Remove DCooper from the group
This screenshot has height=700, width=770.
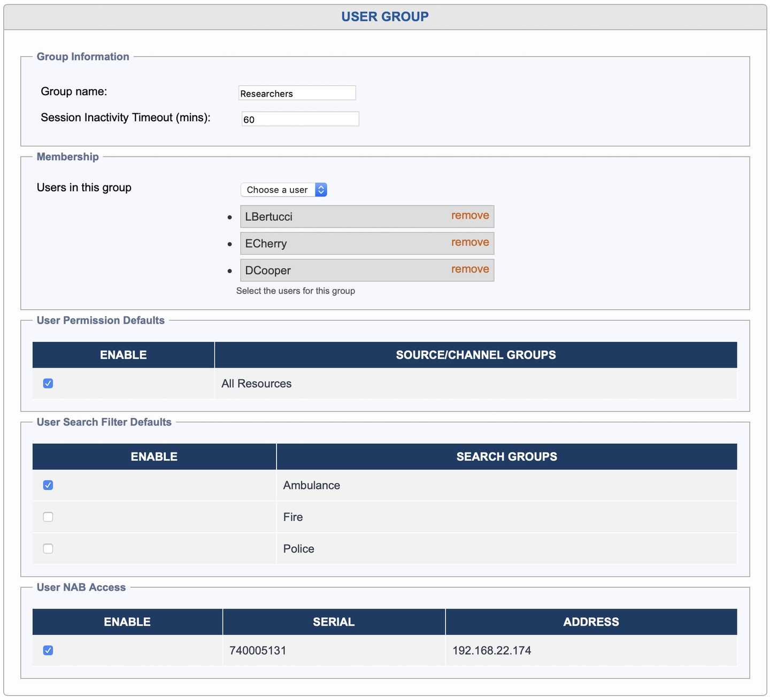tap(469, 269)
